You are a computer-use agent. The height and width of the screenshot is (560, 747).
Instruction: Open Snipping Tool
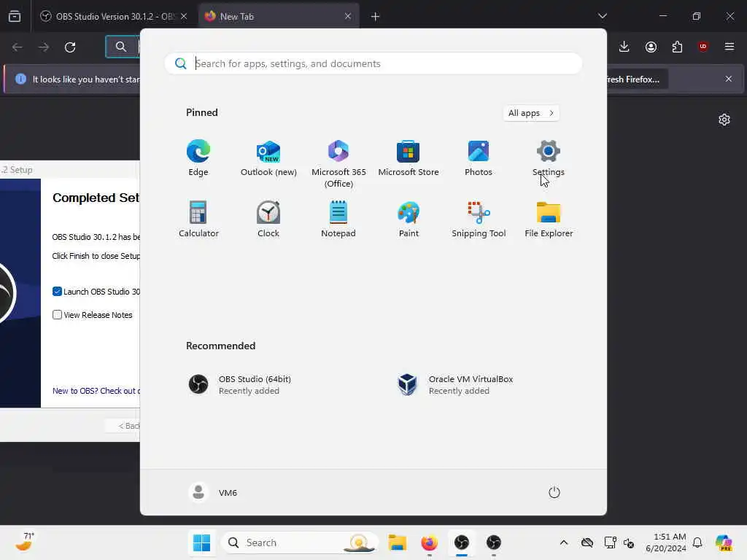479,219
